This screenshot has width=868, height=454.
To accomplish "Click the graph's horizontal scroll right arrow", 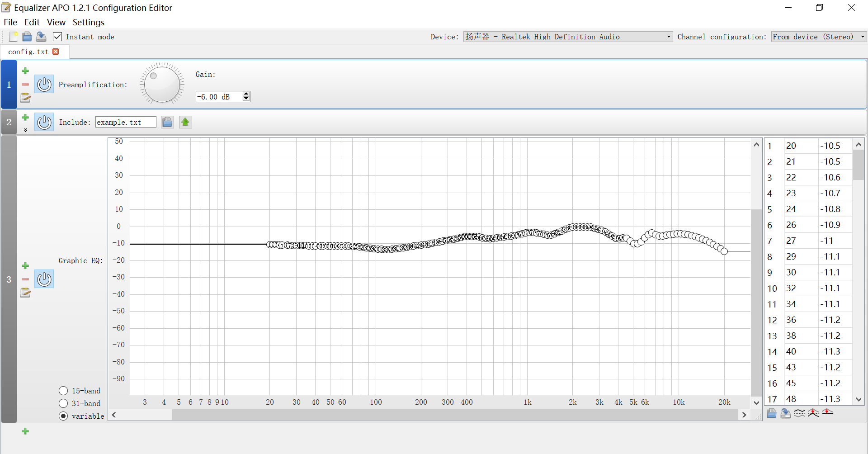I will coord(744,415).
